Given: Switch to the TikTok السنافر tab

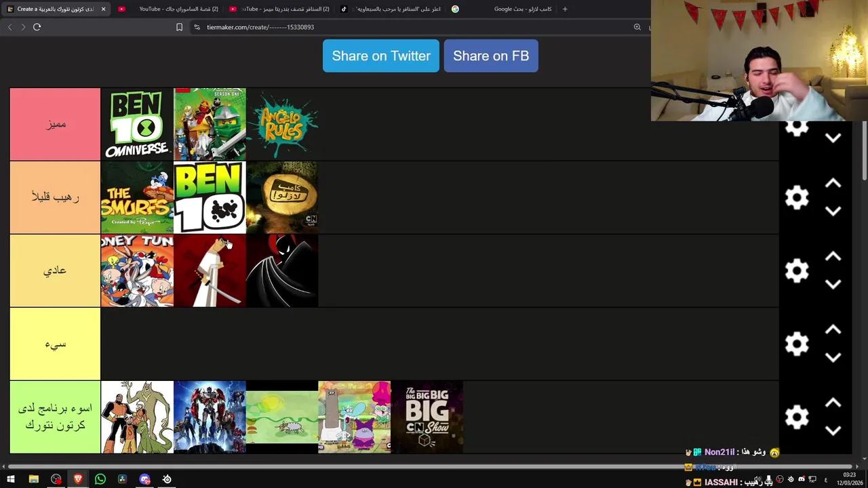Looking at the screenshot, I should pyautogui.click(x=391, y=9).
